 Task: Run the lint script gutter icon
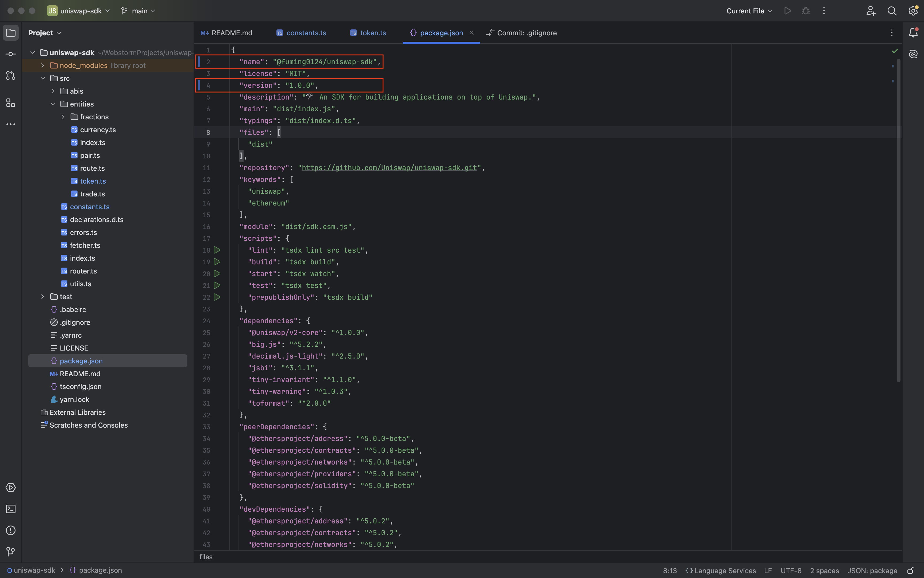click(217, 250)
